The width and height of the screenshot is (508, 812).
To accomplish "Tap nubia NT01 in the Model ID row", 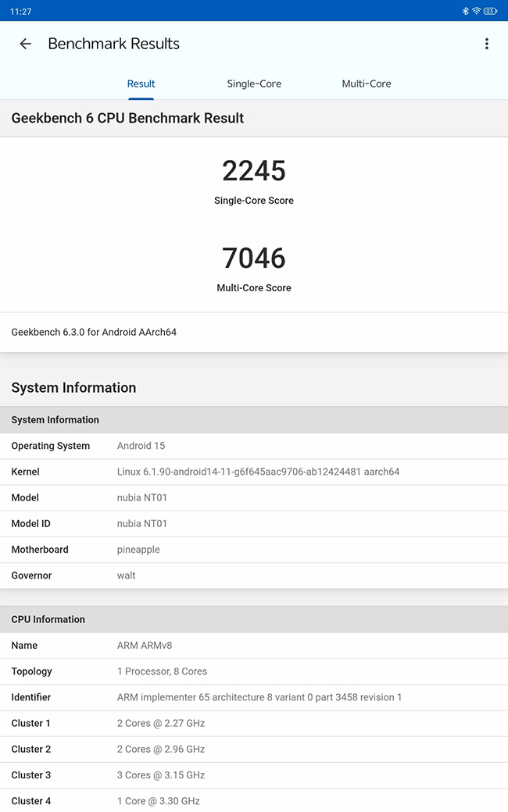I will coord(142,524).
